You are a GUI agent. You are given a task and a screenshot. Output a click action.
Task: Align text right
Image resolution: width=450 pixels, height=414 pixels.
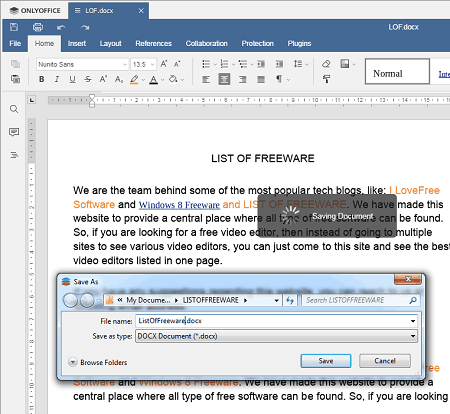(x=243, y=79)
